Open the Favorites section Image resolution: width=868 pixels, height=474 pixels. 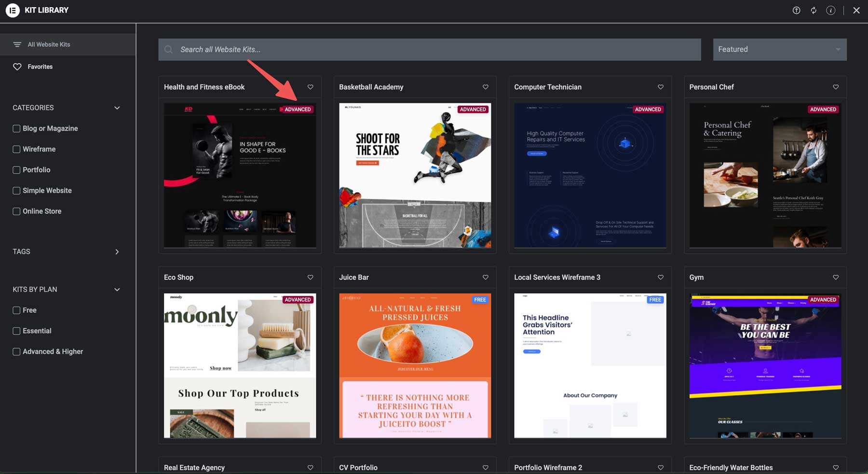40,67
